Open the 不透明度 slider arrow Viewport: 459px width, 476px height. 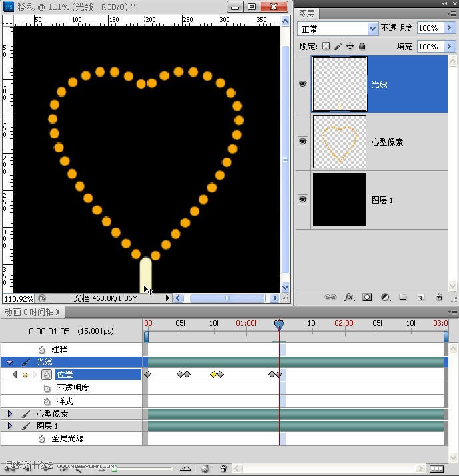click(450, 28)
